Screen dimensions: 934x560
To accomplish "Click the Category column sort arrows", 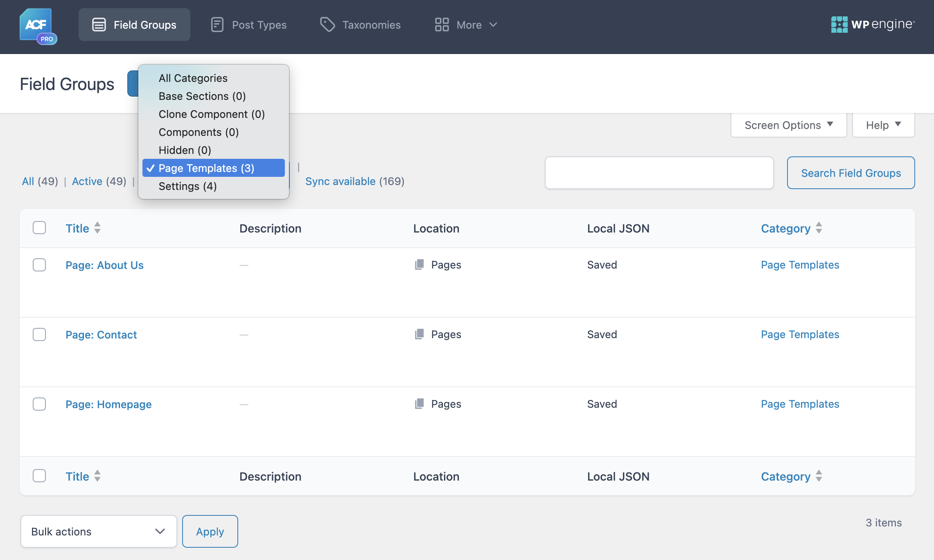I will coord(819,228).
